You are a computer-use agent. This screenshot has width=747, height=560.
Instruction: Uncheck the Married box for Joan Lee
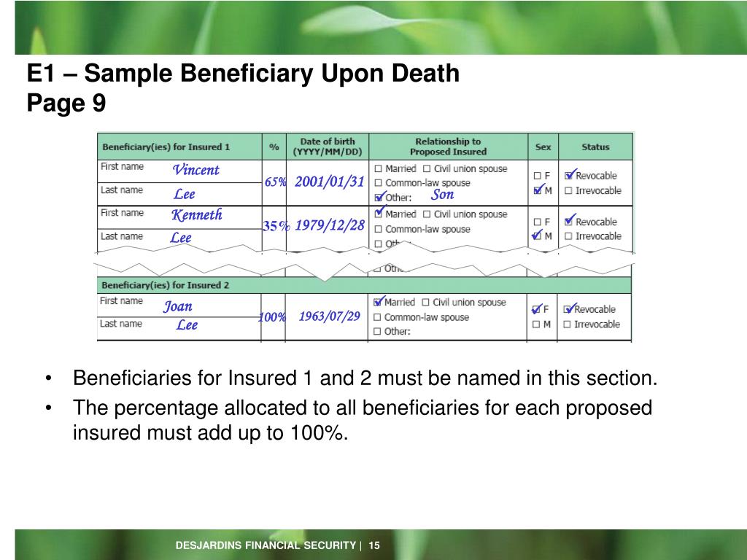378,302
